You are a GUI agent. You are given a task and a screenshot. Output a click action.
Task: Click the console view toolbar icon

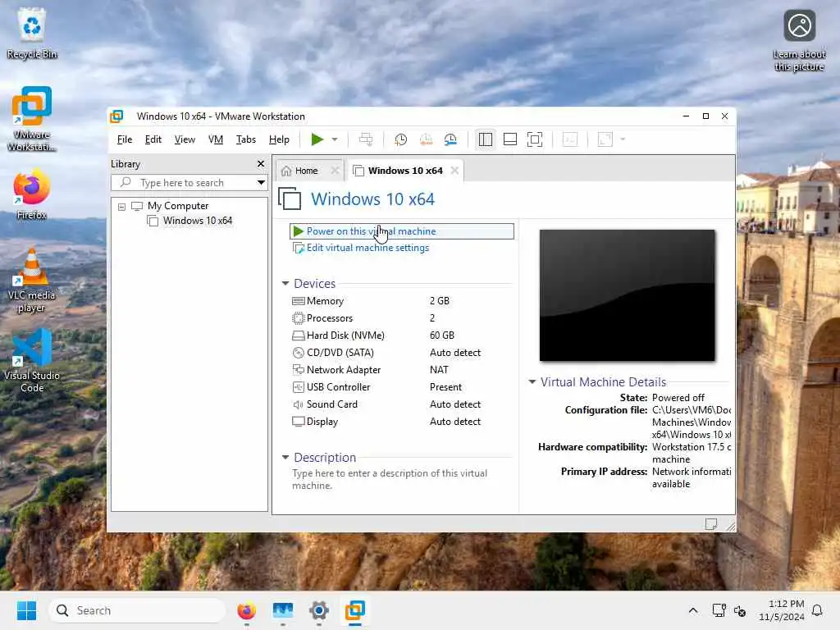(x=570, y=139)
